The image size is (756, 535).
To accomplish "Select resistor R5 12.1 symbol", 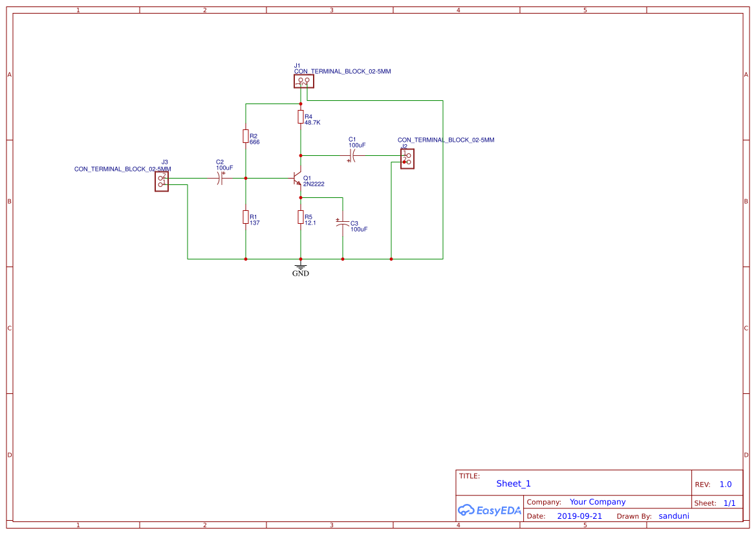I will point(300,218).
